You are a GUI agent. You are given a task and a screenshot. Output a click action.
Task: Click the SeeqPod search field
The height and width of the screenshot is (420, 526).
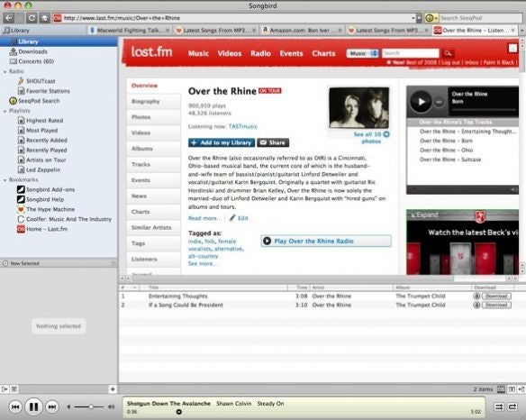click(x=481, y=18)
